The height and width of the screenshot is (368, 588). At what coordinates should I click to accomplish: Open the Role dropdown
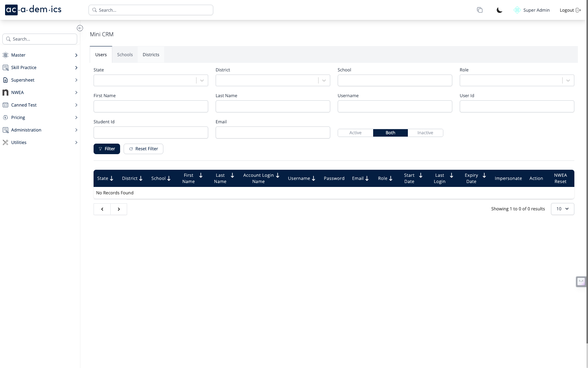click(x=517, y=80)
